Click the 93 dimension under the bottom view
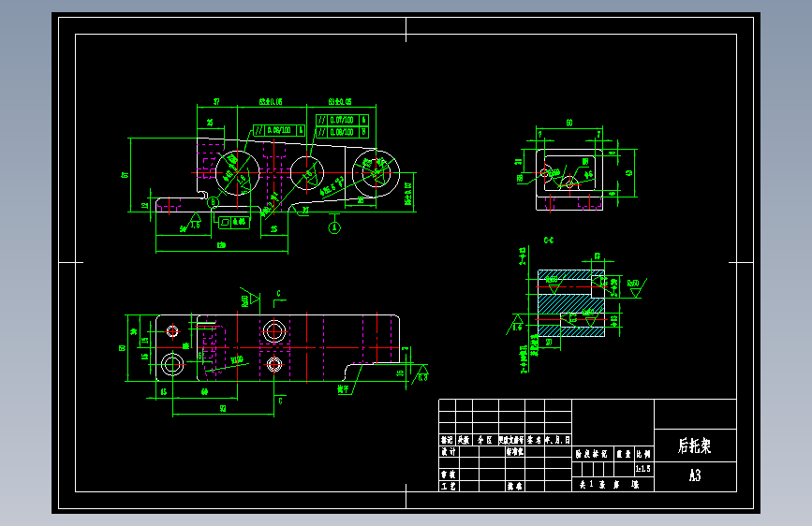 point(223,408)
